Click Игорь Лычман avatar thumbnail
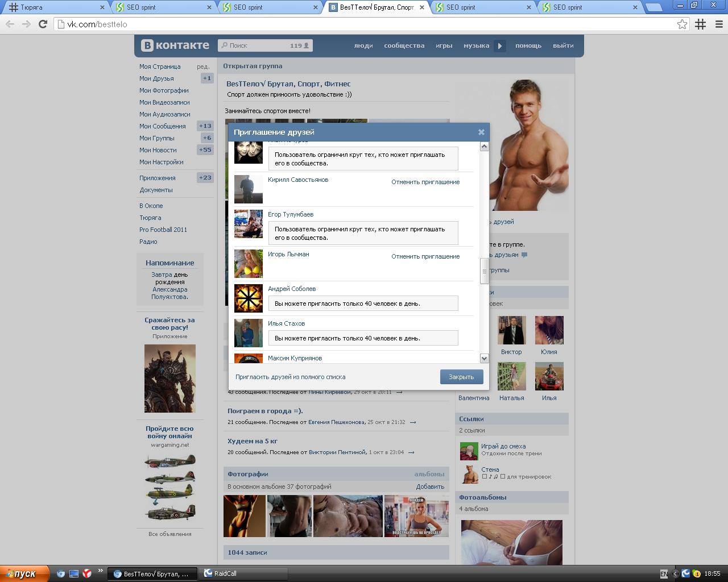 pos(249,263)
